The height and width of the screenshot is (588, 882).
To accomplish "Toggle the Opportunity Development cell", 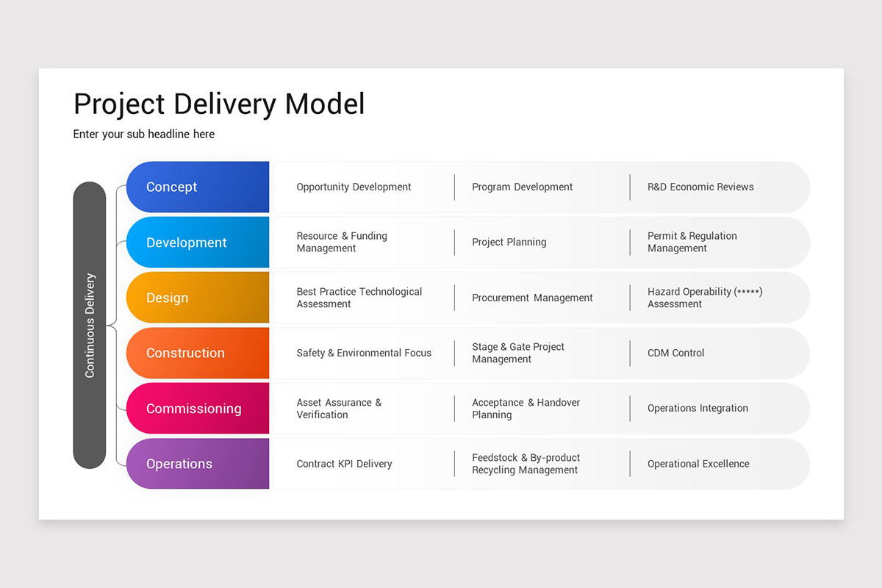I will tap(354, 187).
